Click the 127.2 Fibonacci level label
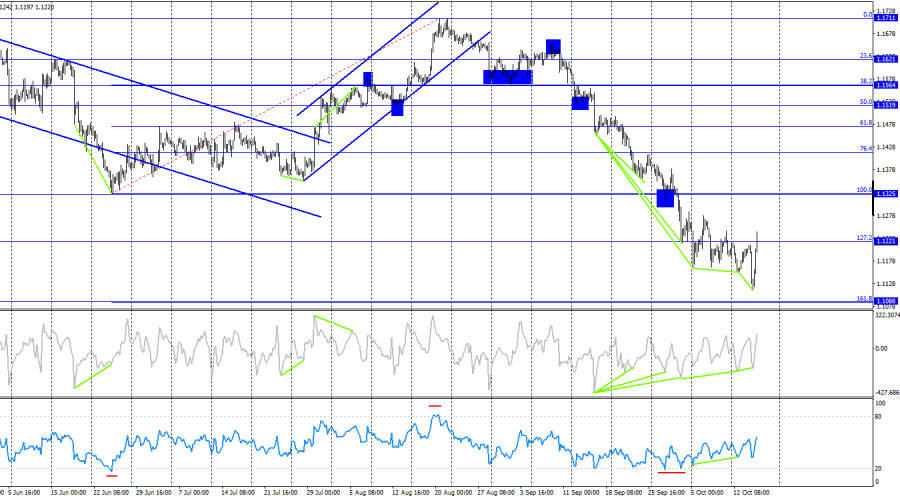The width and height of the screenshot is (900, 500). coord(864,238)
